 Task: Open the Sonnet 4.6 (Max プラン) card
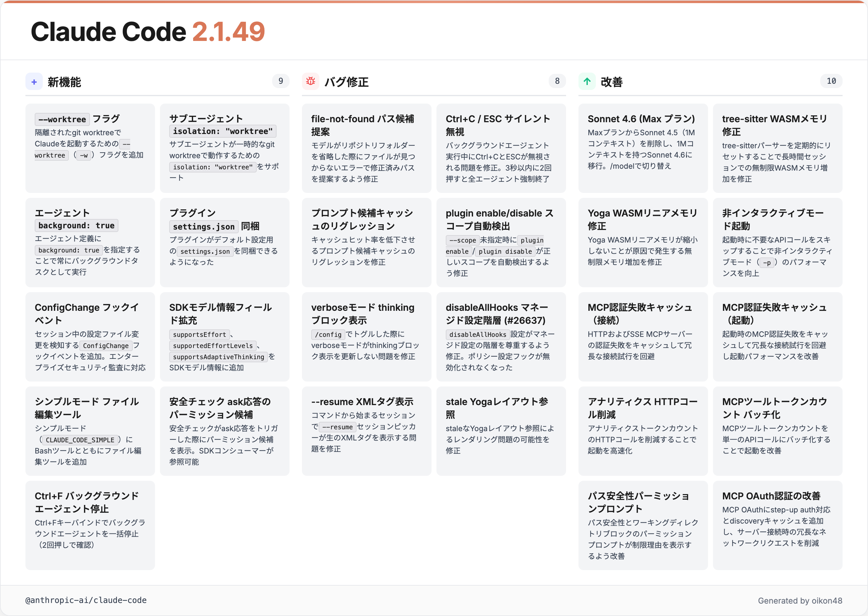pyautogui.click(x=643, y=148)
